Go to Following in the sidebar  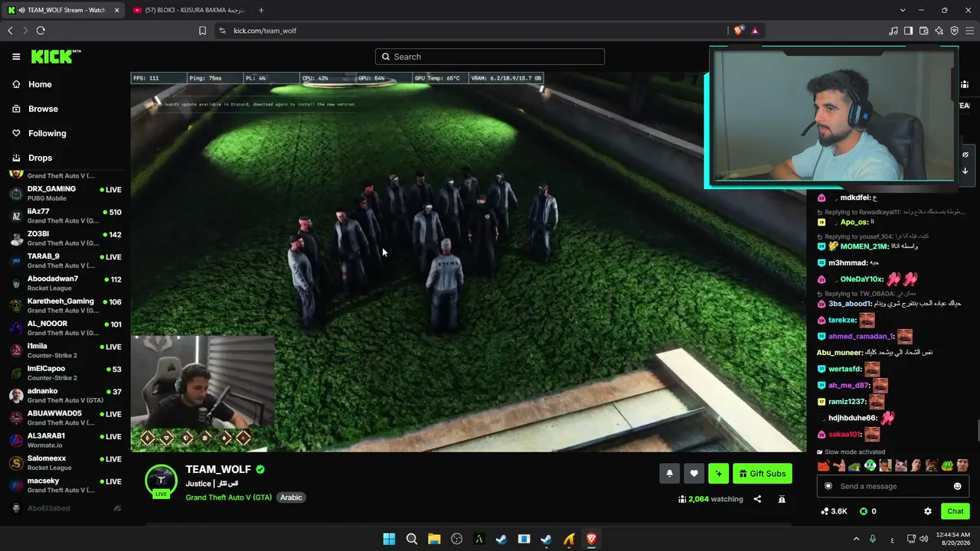47,133
